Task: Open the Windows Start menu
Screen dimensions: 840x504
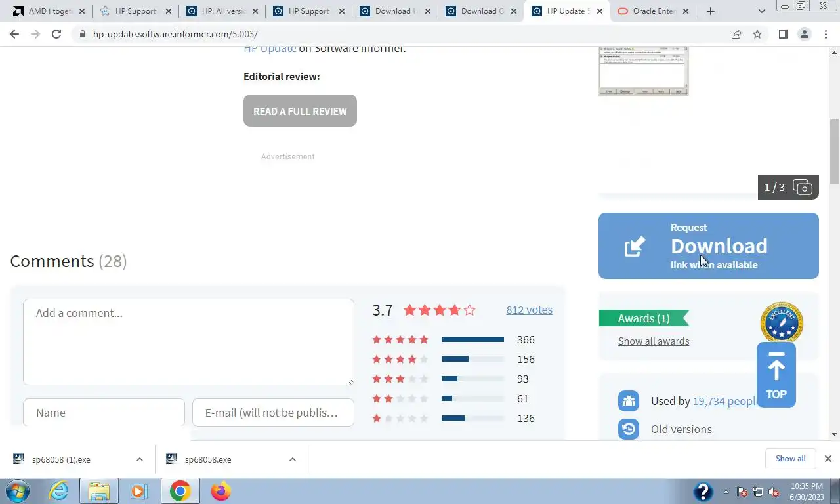Action: click(17, 491)
